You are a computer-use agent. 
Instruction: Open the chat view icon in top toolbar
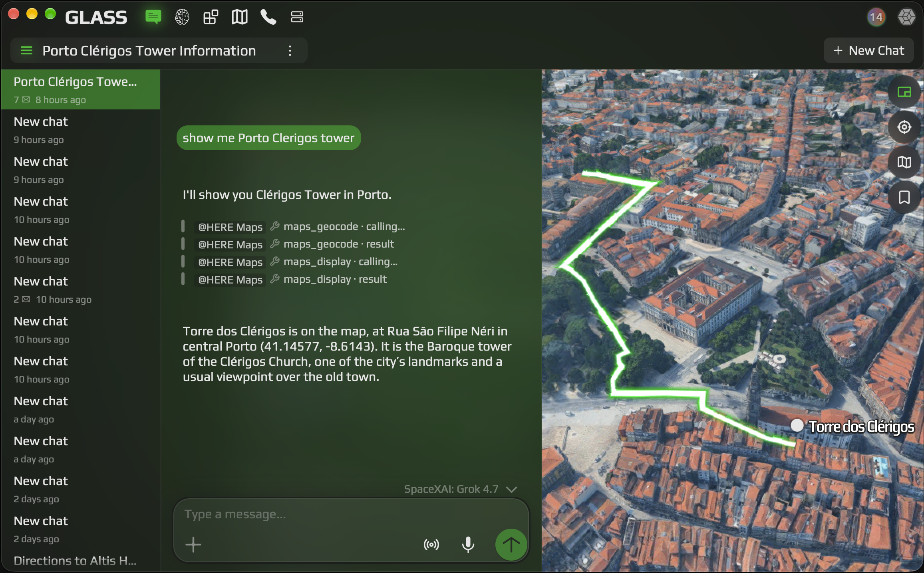click(153, 17)
